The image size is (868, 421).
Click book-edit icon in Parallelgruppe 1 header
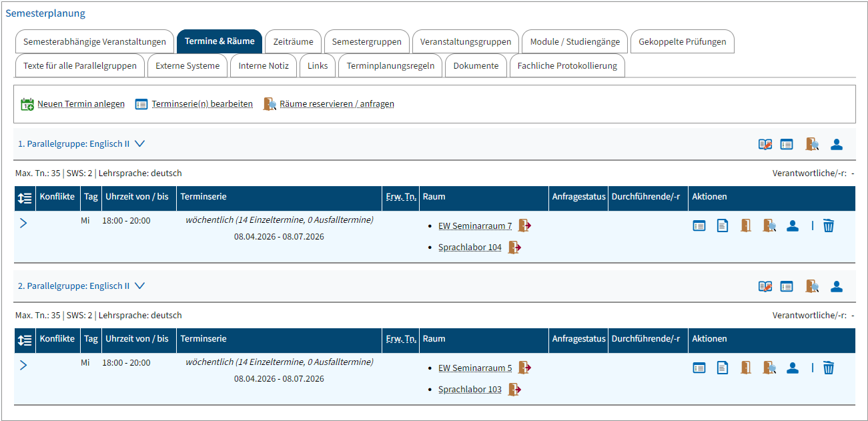point(765,144)
